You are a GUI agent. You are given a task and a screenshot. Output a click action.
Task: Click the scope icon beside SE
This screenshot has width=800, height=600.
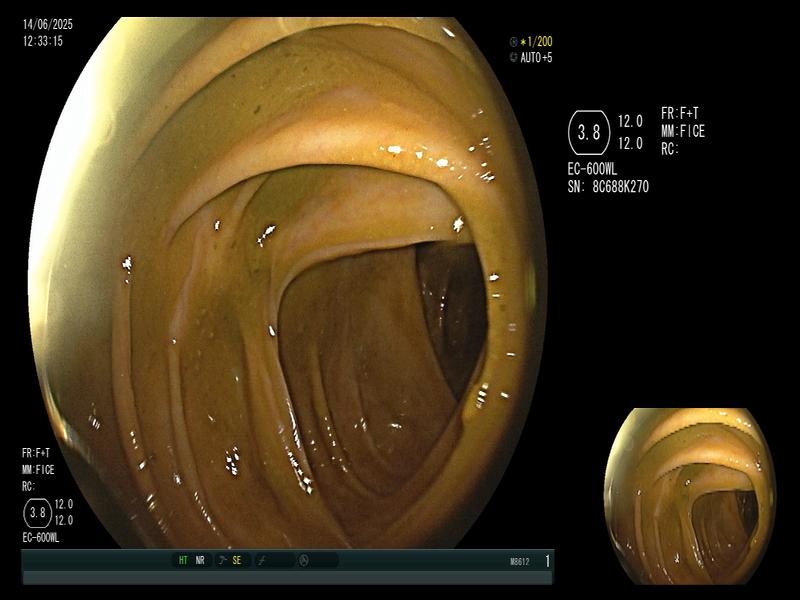click(x=222, y=560)
